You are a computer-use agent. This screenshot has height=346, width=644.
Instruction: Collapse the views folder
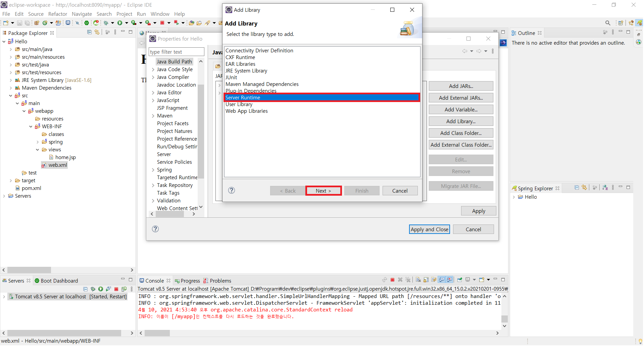click(38, 150)
